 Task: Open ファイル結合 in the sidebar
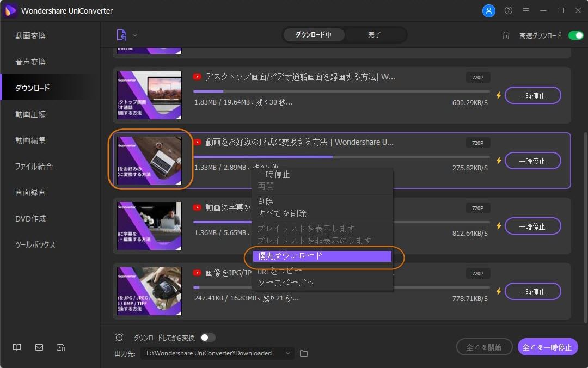tap(34, 166)
